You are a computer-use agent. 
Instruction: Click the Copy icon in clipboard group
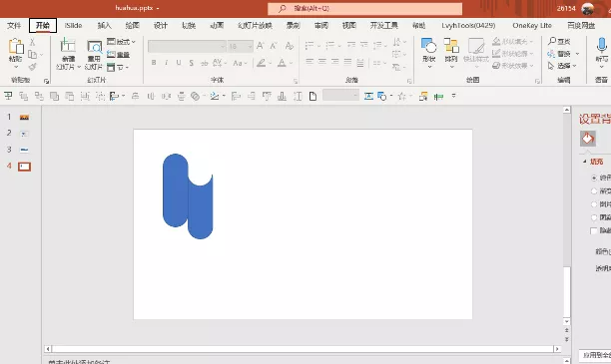[33, 54]
